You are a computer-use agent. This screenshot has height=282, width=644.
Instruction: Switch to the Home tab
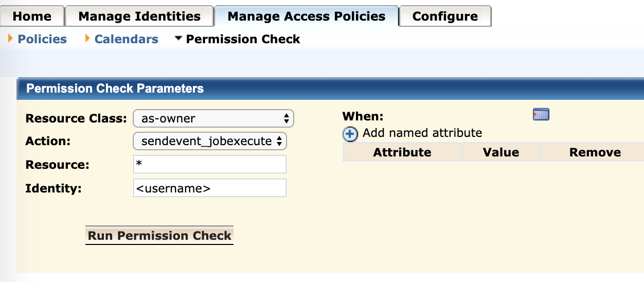(x=32, y=16)
